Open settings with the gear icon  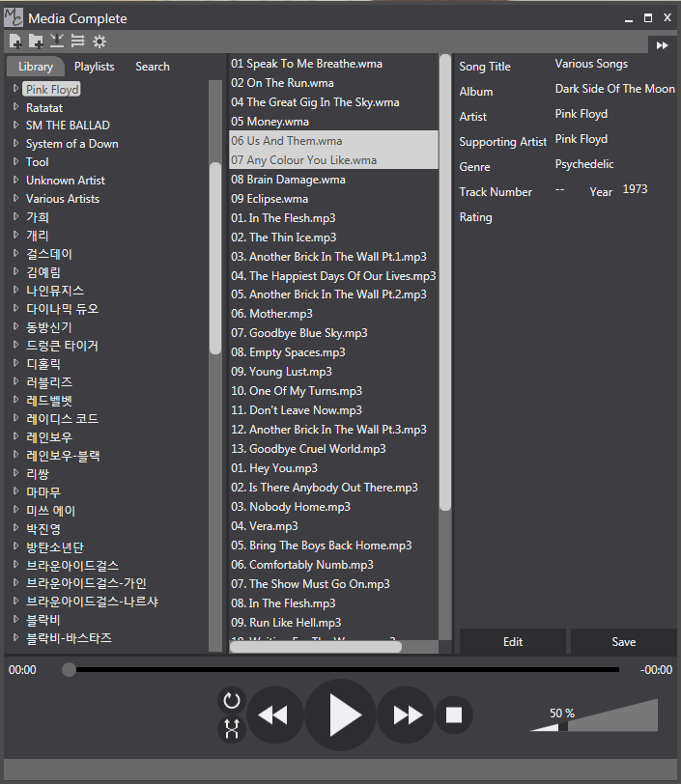tap(99, 42)
